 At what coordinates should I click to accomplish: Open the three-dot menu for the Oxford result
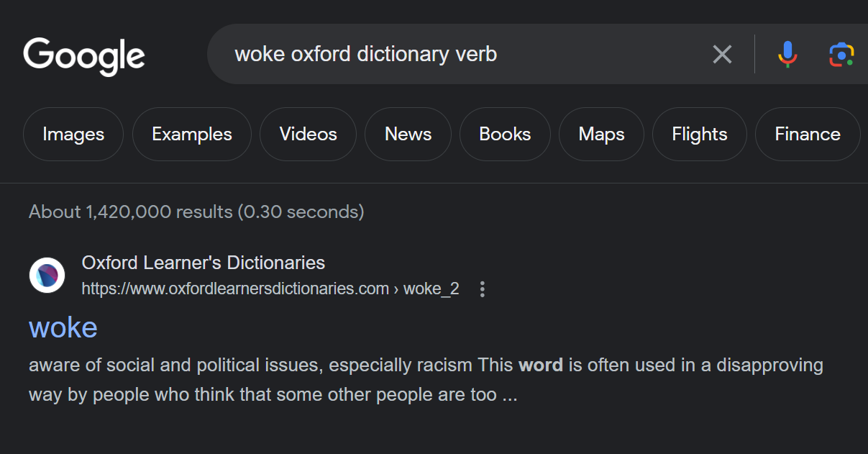pyautogui.click(x=483, y=289)
